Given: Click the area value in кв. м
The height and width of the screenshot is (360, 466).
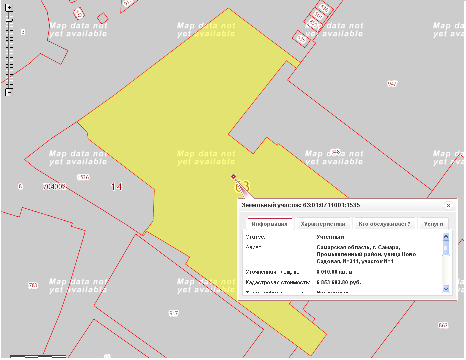Looking at the screenshot, I should point(334,272).
